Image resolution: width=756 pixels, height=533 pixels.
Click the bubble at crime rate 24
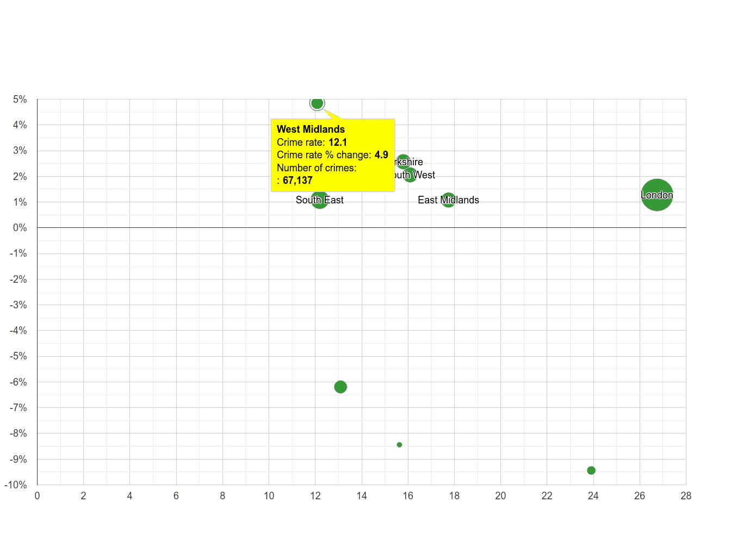(x=591, y=470)
